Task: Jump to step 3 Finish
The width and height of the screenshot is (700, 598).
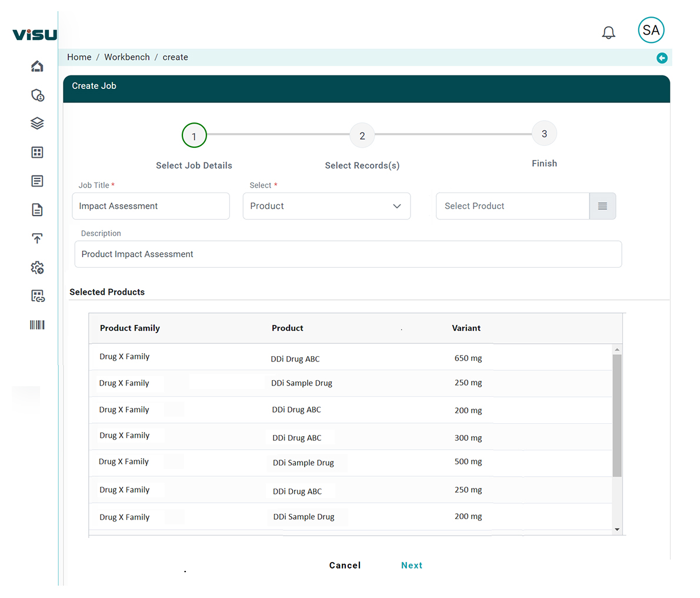Action: click(x=544, y=134)
